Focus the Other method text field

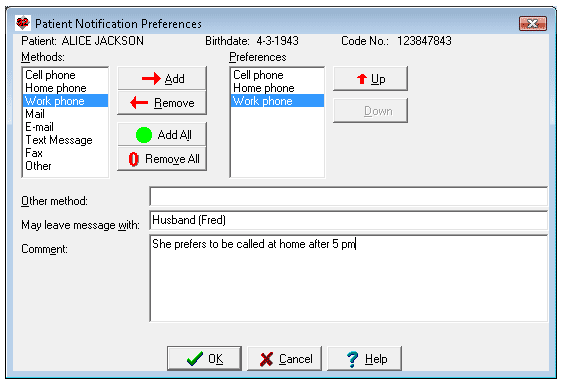pyautogui.click(x=348, y=196)
